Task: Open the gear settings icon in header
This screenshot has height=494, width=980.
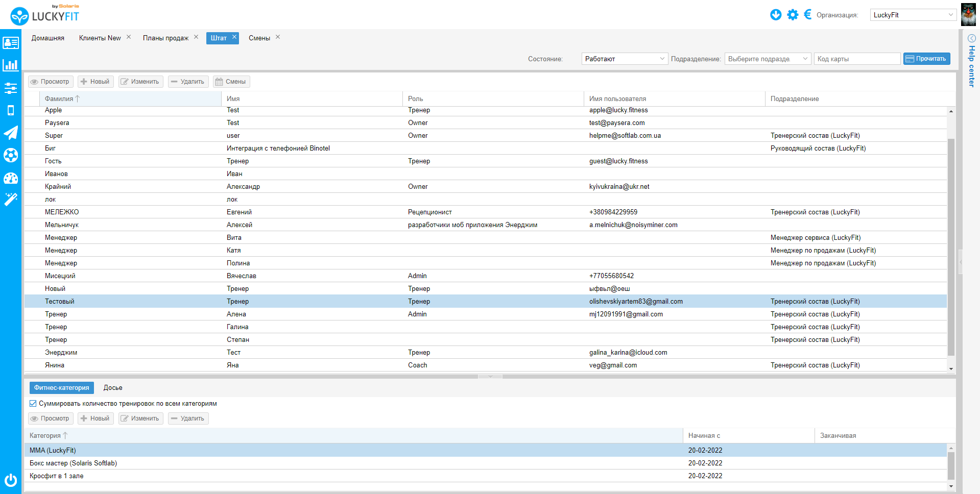Action: tap(793, 15)
